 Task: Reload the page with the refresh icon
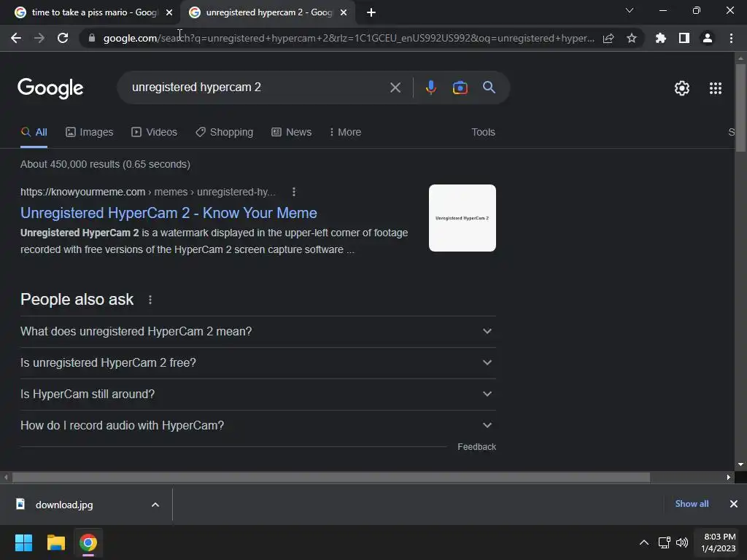click(x=63, y=38)
